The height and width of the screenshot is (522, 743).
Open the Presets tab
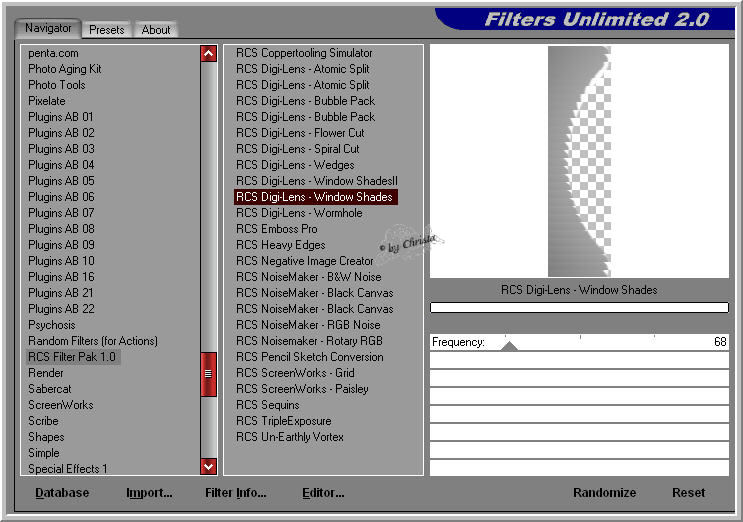tap(107, 30)
